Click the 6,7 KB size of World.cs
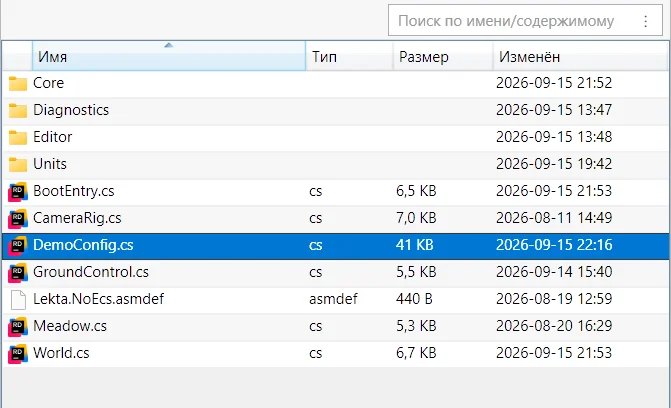 point(416,353)
